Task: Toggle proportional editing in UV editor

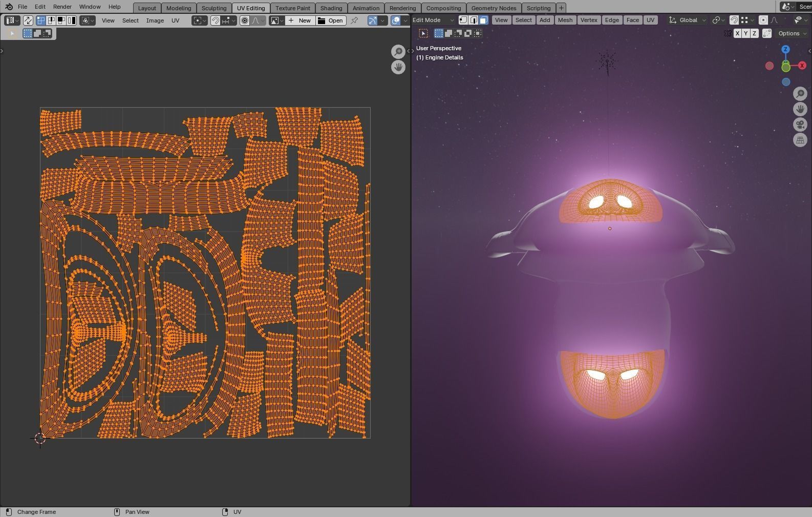Action: 245,20
